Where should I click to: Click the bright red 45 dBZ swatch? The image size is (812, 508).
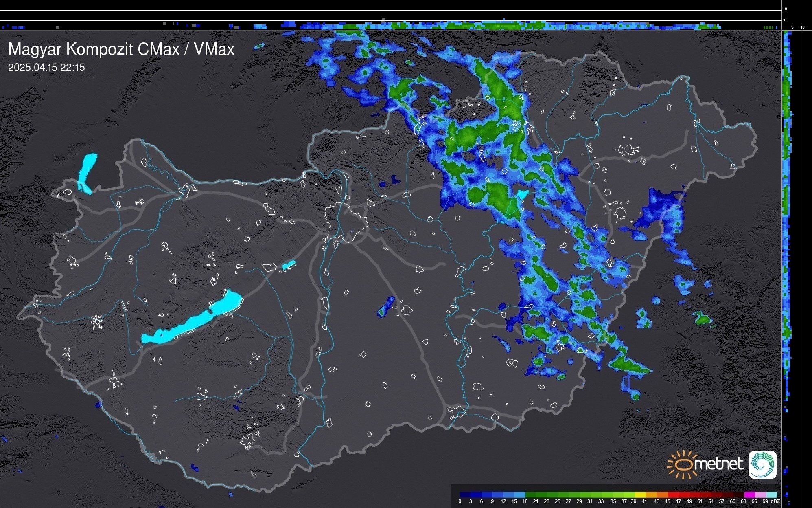[673, 495]
